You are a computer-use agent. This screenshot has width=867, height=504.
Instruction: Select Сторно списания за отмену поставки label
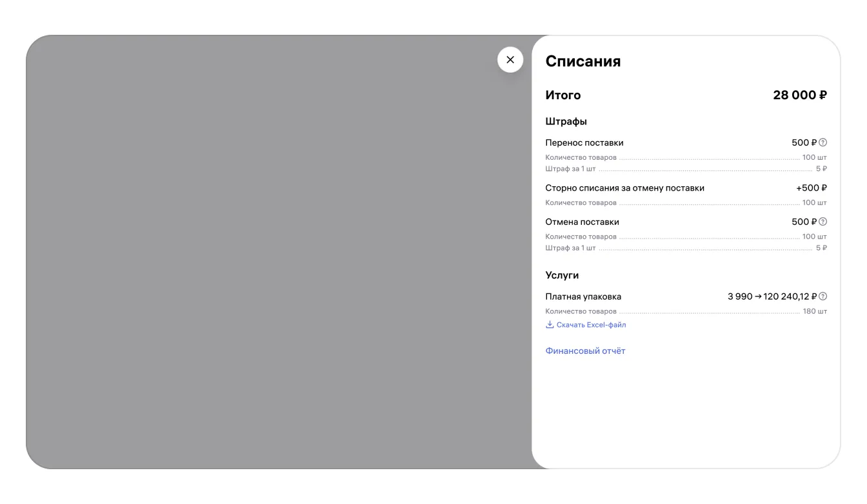pyautogui.click(x=625, y=188)
